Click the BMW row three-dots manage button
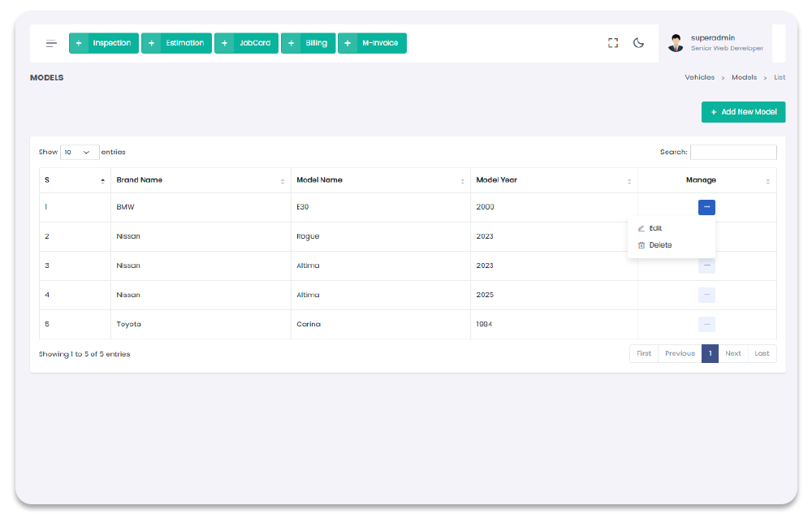Image resolution: width=812 pixels, height=514 pixels. click(706, 208)
